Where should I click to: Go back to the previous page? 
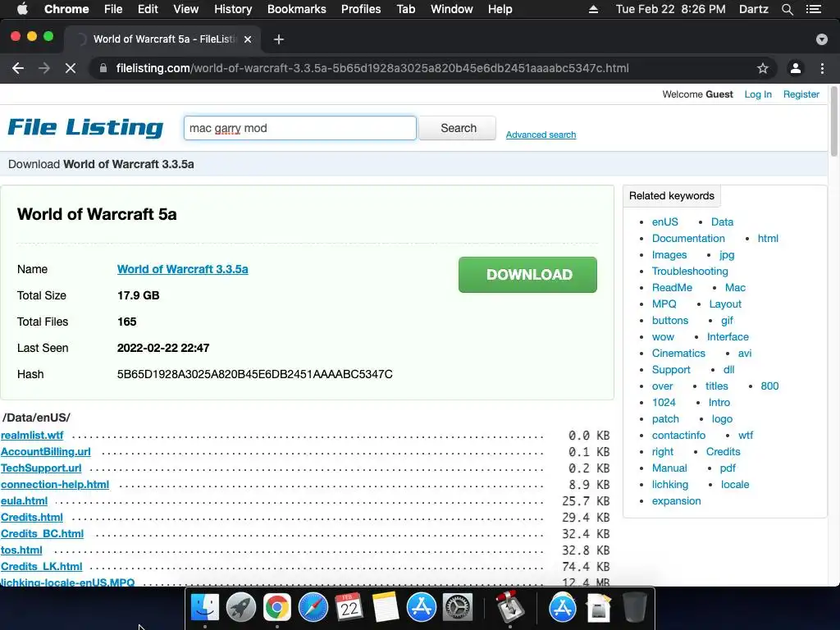[18, 68]
